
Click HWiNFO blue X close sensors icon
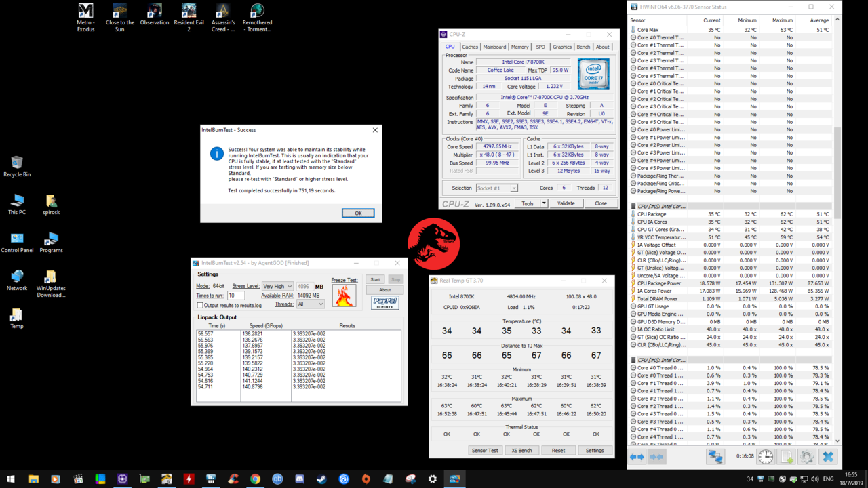tap(828, 457)
